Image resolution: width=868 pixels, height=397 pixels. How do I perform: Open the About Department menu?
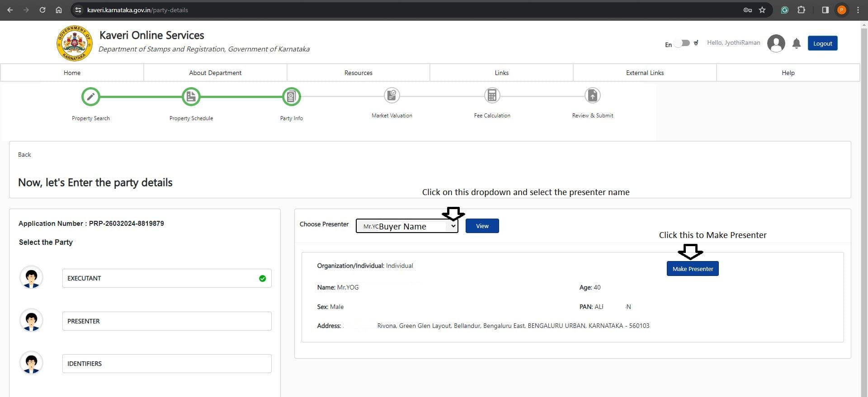click(215, 73)
